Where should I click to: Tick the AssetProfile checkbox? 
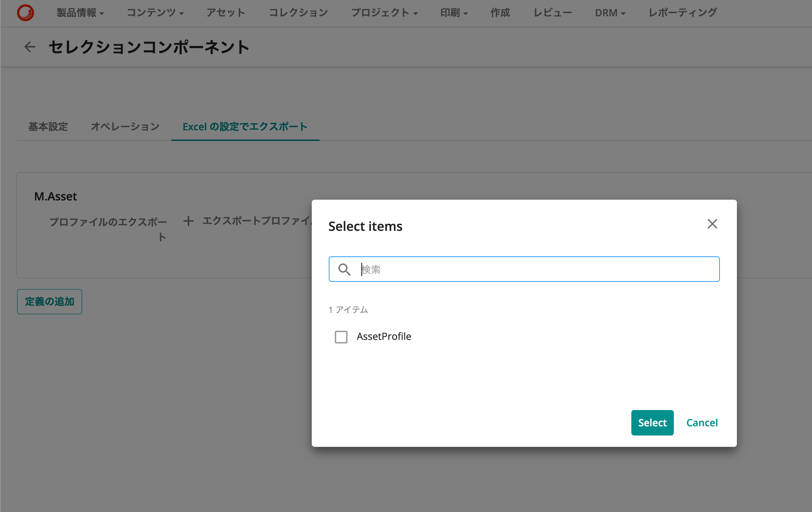[341, 337]
